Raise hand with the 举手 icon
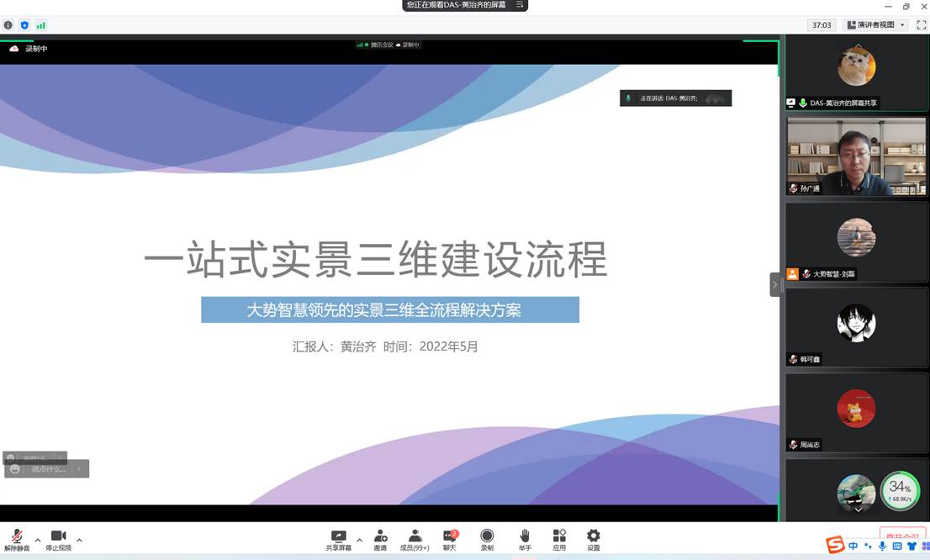The height and width of the screenshot is (560, 930). [524, 538]
